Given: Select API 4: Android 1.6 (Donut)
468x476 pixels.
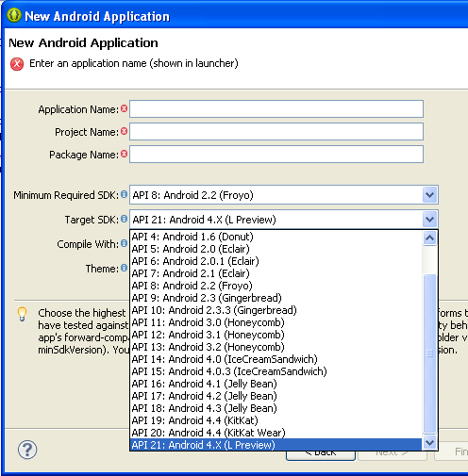Looking at the screenshot, I should coord(276,237).
